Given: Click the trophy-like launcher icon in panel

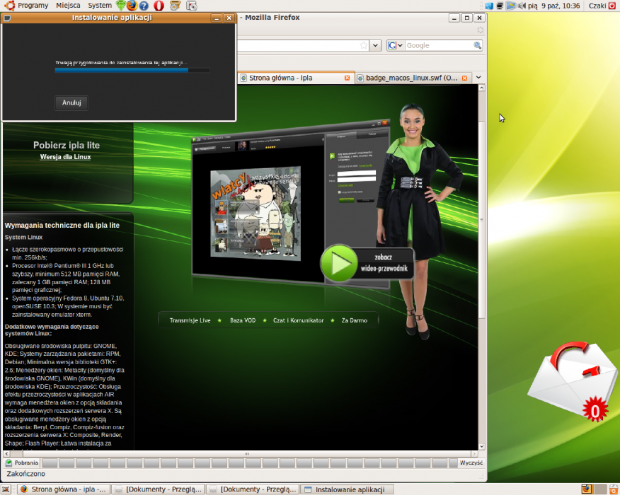Looking at the screenshot, I should point(175,6).
